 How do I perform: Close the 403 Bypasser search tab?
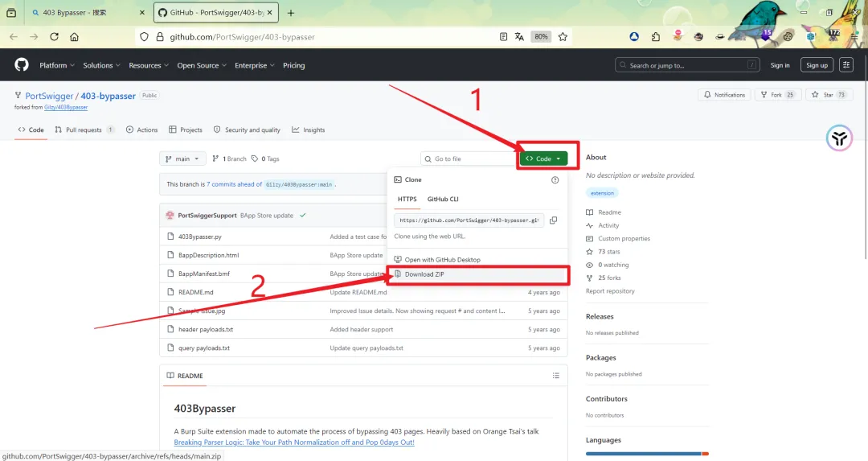coord(141,12)
